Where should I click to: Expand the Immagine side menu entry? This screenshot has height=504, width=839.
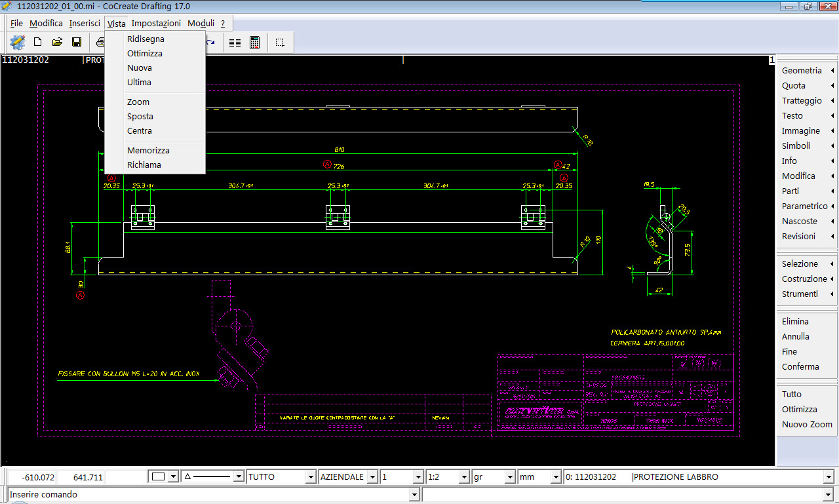[807, 130]
